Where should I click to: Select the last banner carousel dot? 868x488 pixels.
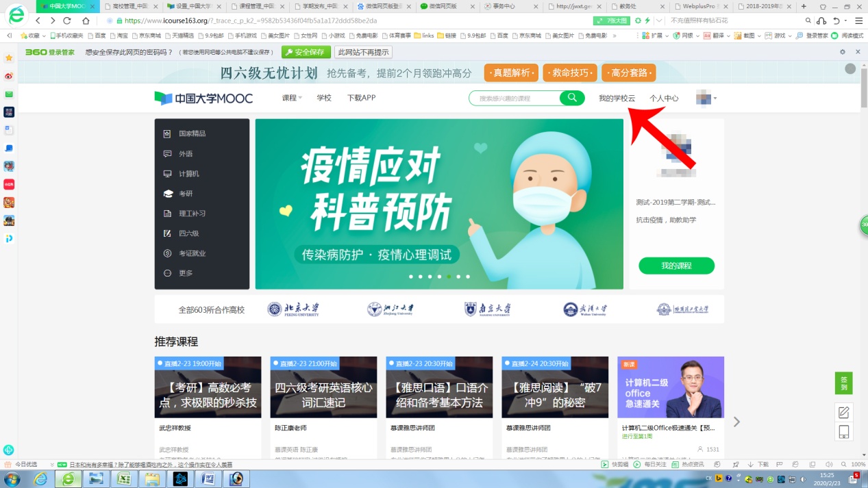pos(468,277)
